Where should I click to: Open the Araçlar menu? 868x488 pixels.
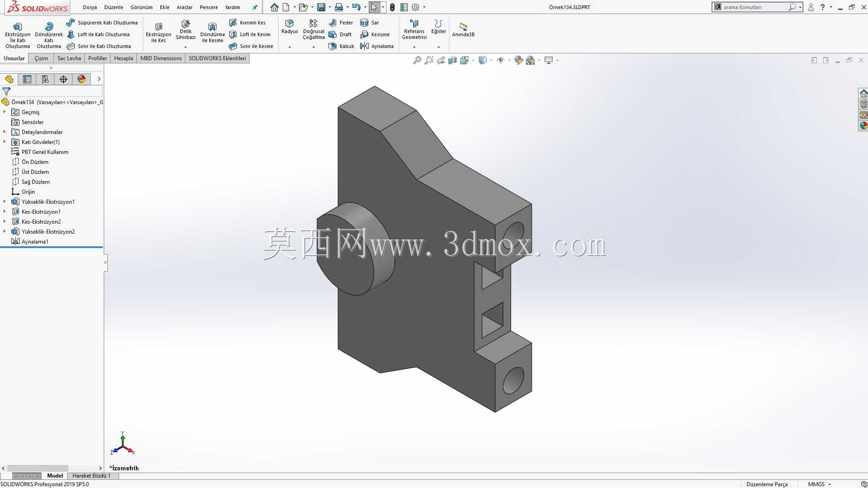[184, 7]
